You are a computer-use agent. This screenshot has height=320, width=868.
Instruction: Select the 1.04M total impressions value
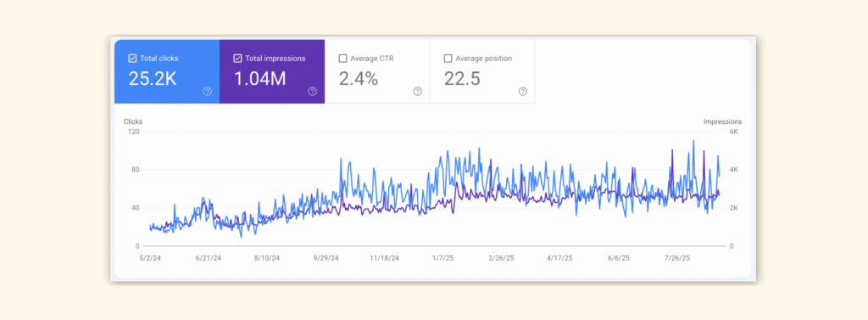[x=259, y=79]
